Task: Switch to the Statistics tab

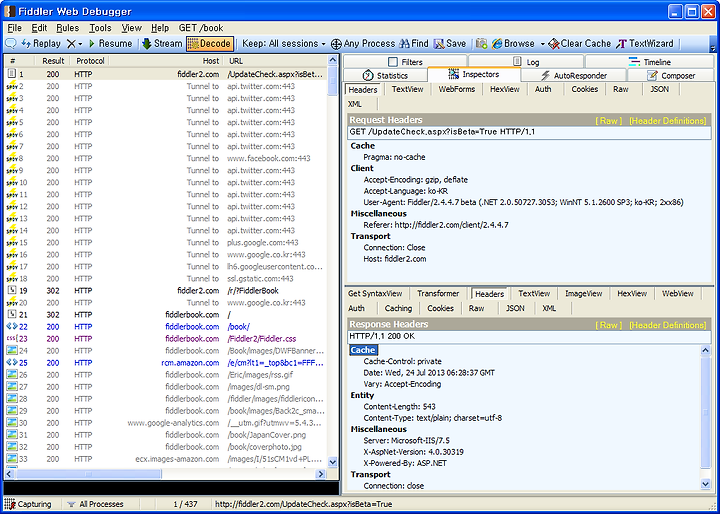Action: (385, 75)
